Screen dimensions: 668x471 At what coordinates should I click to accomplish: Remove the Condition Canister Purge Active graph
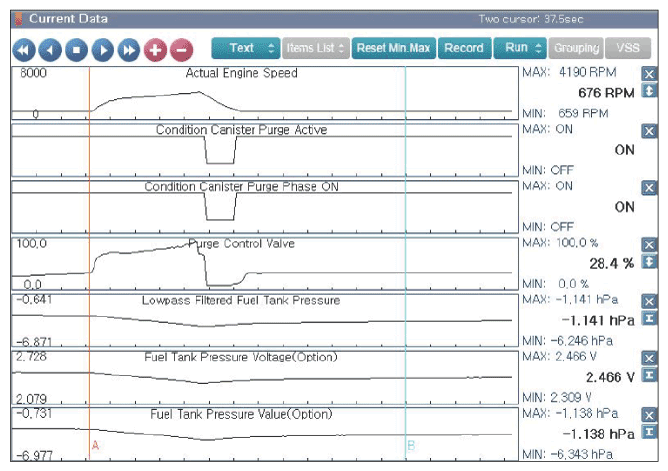[x=649, y=131]
